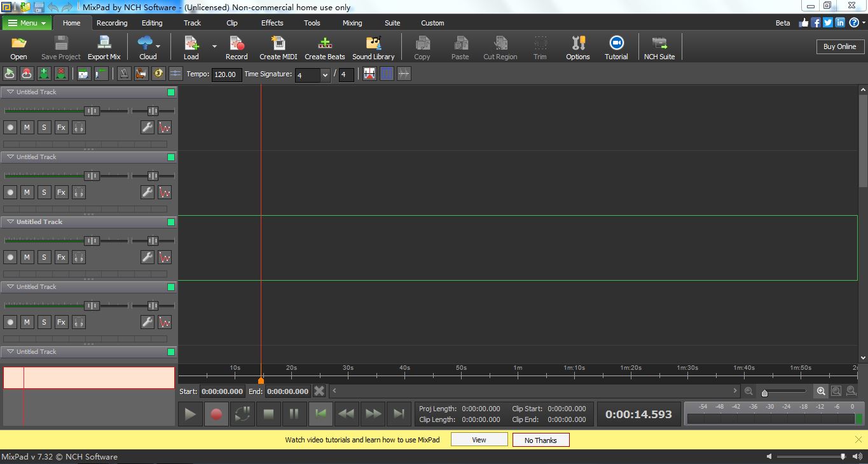Screen dimensions: 868x464
Task: Click the Buy Online button
Action: tap(839, 46)
